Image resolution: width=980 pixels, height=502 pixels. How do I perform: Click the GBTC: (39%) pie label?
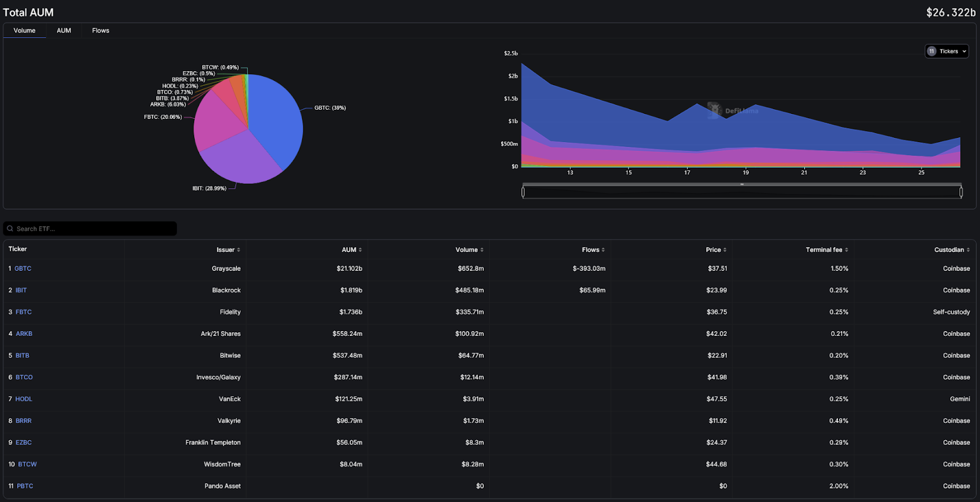330,108
